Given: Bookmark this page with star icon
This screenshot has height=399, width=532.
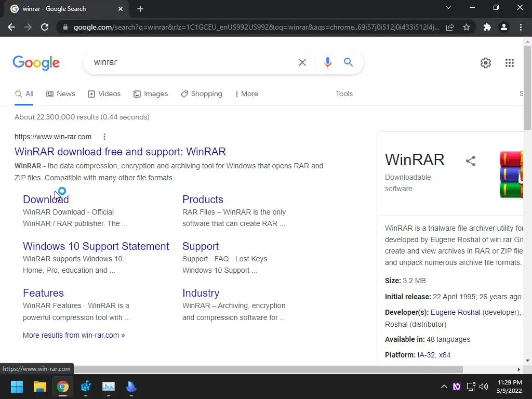Looking at the screenshot, I should pos(467,27).
